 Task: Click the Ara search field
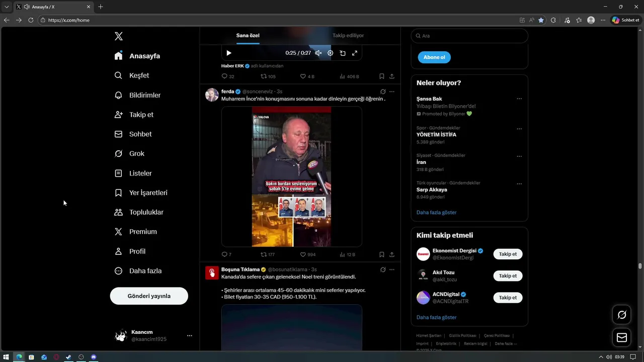click(469, 36)
